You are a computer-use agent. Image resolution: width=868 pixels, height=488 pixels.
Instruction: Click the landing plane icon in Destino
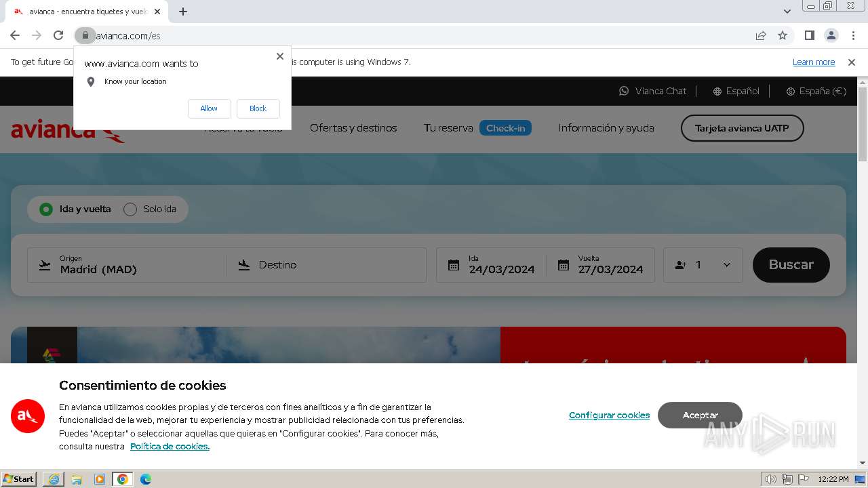point(244,265)
